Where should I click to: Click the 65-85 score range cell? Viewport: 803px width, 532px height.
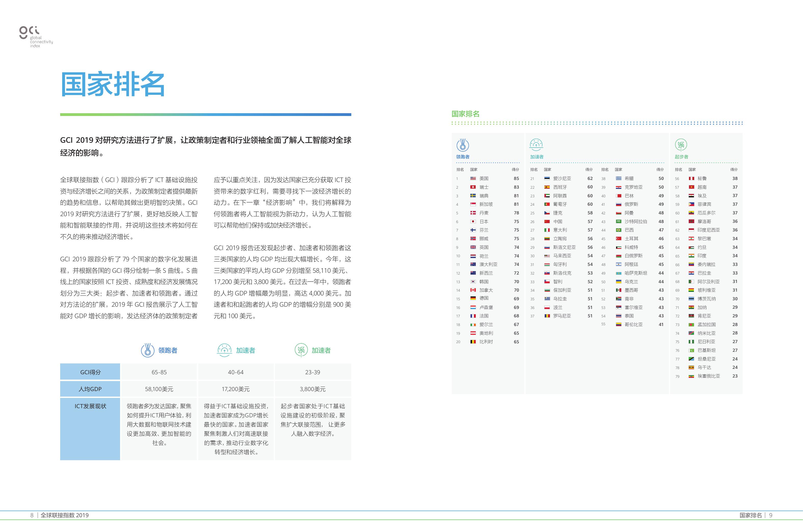pos(159,372)
